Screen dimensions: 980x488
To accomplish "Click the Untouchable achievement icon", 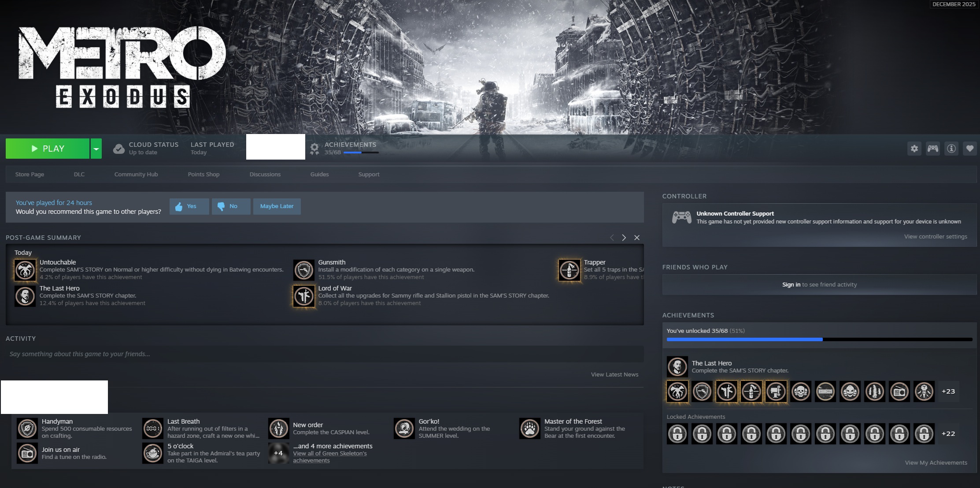I will pos(25,270).
